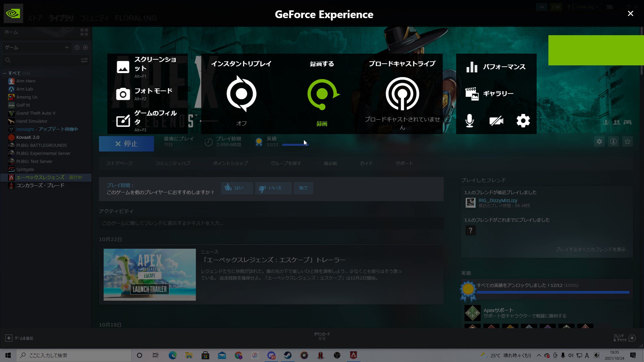Screen dimensions: 644x362
Task: Click the ready-to-play filter icon in sidebar
Action: click(86, 48)
